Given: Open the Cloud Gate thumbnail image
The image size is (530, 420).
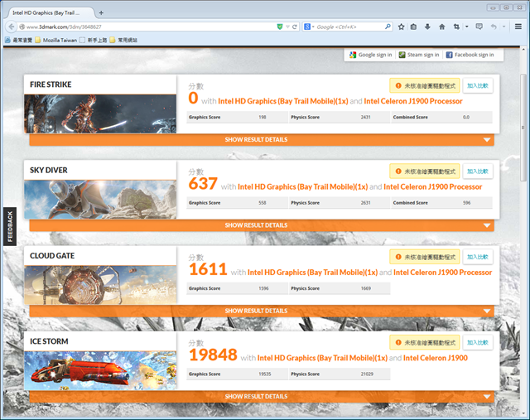Looking at the screenshot, I should pyautogui.click(x=100, y=285).
